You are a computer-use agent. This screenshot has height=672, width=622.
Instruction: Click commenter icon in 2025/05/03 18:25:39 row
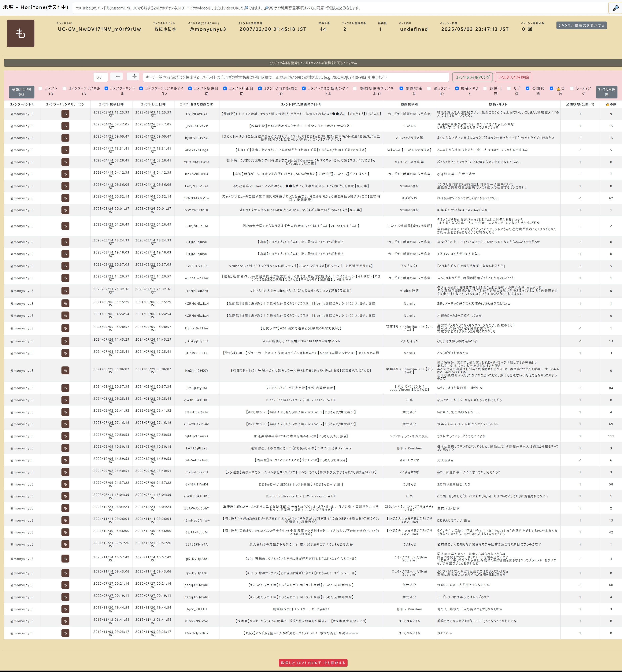(x=65, y=114)
